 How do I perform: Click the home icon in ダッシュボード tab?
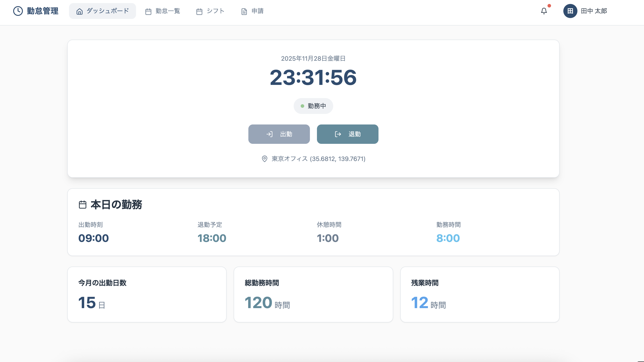click(80, 11)
